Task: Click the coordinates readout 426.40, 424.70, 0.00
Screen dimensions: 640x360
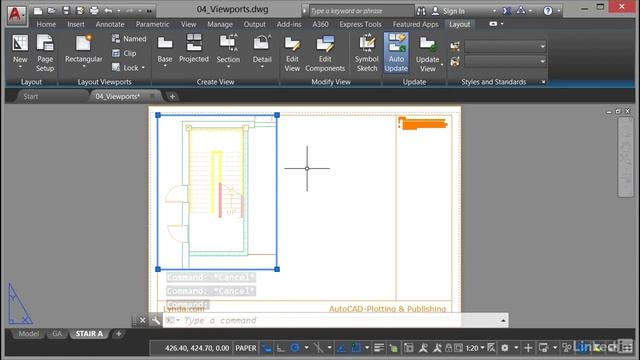Action: tap(197, 348)
